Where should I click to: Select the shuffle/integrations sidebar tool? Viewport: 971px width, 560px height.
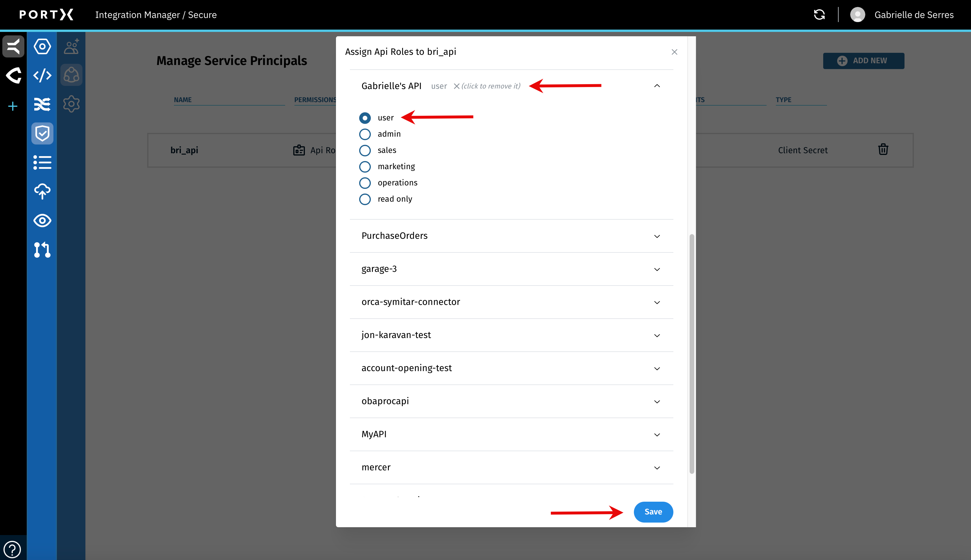click(x=42, y=104)
